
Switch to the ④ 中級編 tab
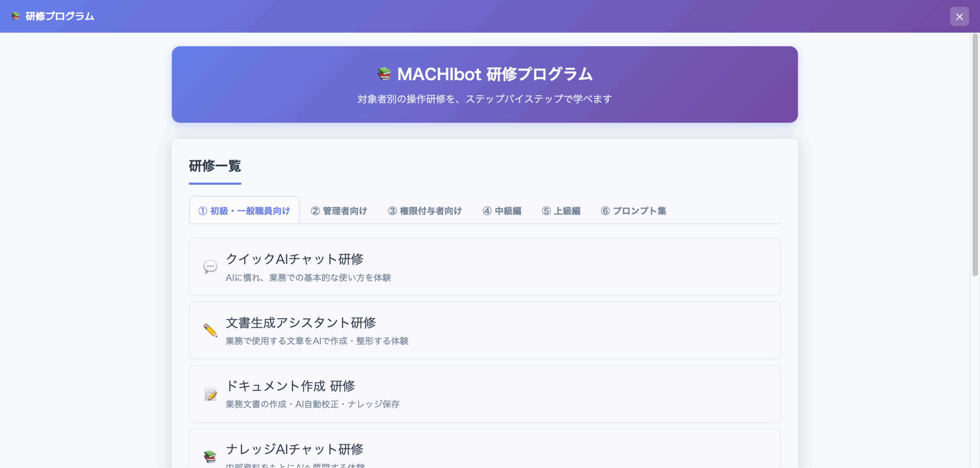tap(502, 211)
